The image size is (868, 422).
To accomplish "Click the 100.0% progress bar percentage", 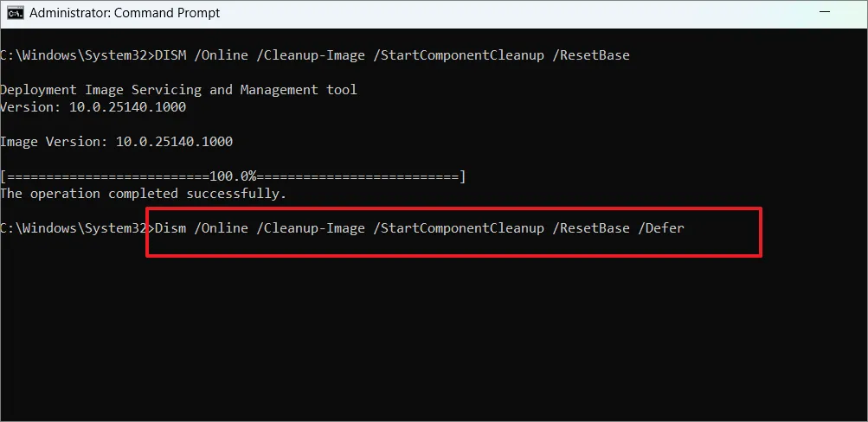I will (233, 176).
